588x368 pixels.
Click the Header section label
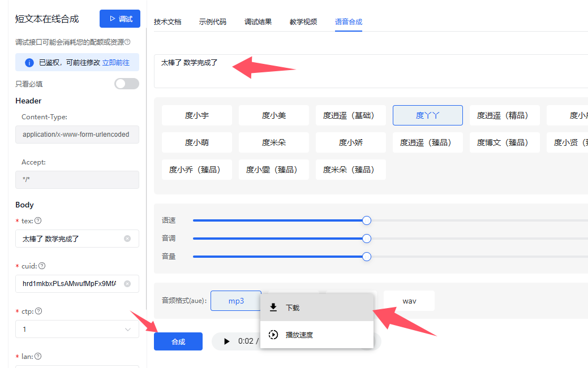click(x=28, y=101)
